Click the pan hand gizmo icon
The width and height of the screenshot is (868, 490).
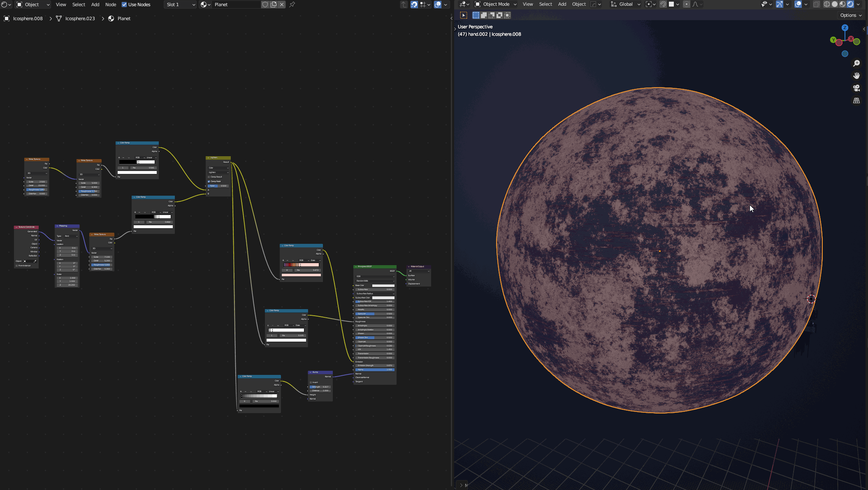[856, 76]
